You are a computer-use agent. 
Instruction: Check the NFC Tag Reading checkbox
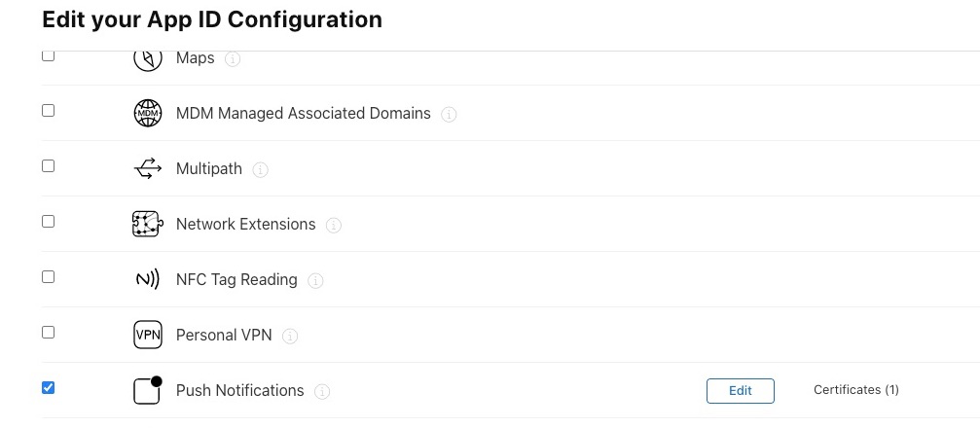48,277
